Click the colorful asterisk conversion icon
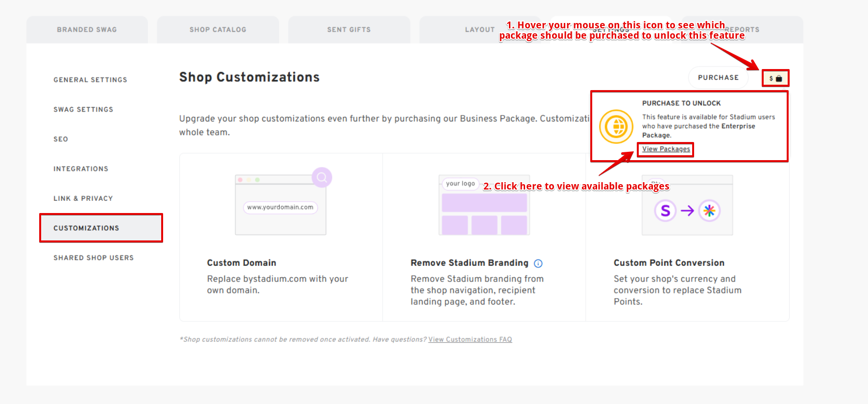The height and width of the screenshot is (404, 868). 709,211
